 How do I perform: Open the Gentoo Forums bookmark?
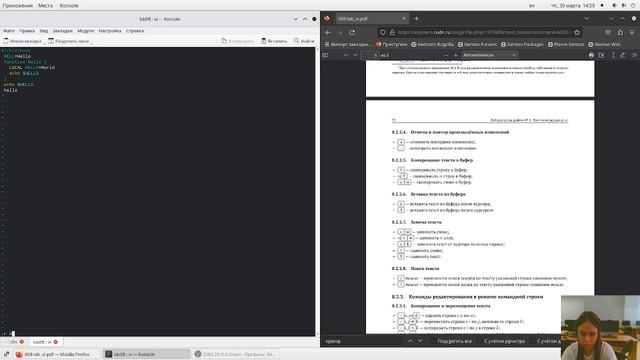click(x=478, y=44)
